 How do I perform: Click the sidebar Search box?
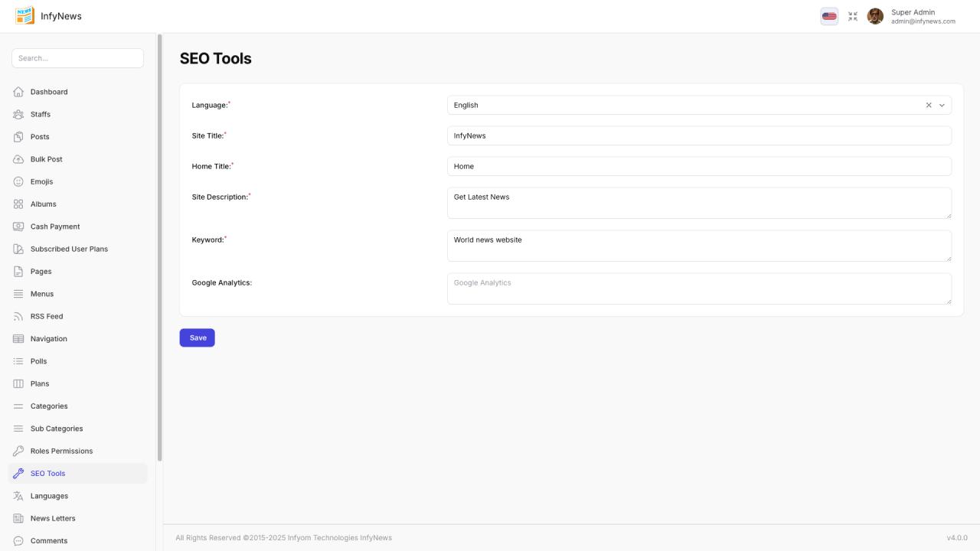pyautogui.click(x=77, y=58)
